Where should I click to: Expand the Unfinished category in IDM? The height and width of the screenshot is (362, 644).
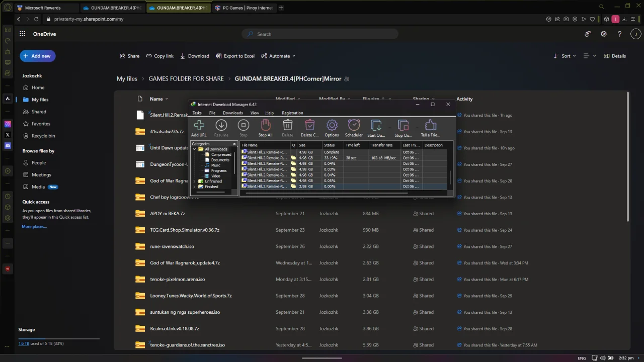tap(195, 181)
